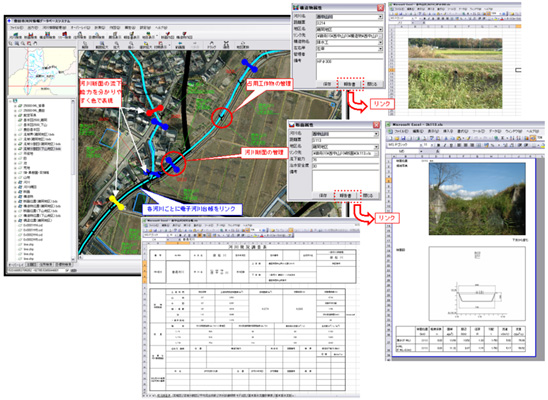Image resolution: width=548 pixels, height=400 pixels.
Task: Open the 河川名 dropdown in the 断面属性 dialog
Action: [376, 134]
